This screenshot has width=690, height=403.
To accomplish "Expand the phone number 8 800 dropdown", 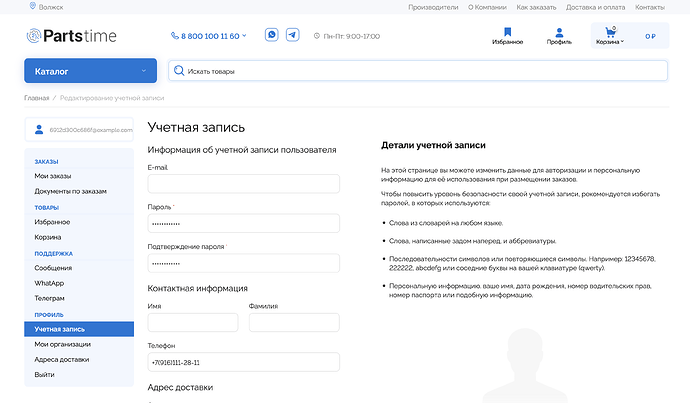I will tap(212, 36).
